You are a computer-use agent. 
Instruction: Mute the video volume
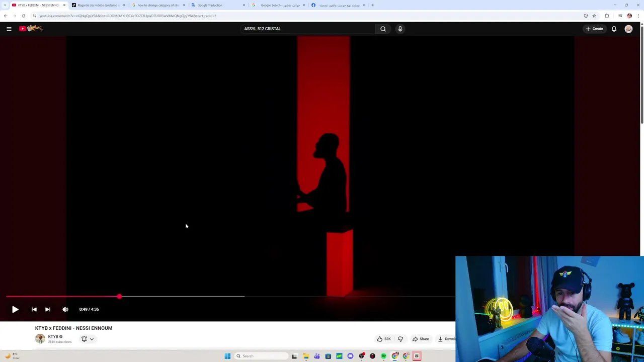click(x=65, y=309)
